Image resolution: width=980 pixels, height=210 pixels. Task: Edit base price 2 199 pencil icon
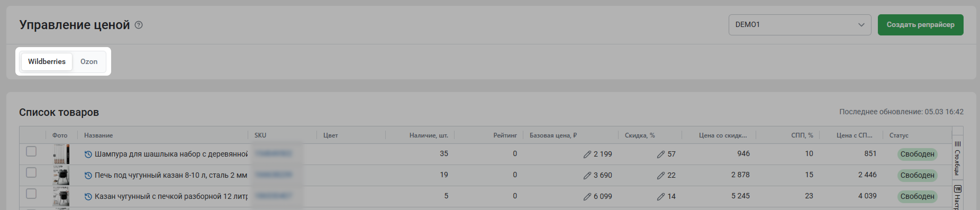(587, 154)
